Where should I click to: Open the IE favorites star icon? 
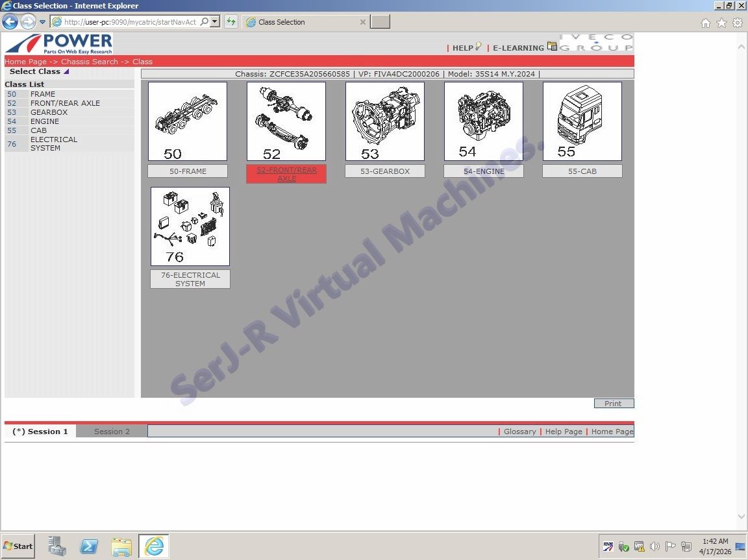(721, 23)
